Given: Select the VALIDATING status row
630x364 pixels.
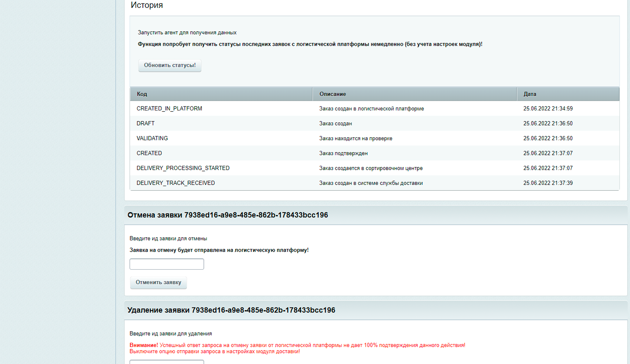Looking at the screenshot, I should pyautogui.click(x=375, y=138).
